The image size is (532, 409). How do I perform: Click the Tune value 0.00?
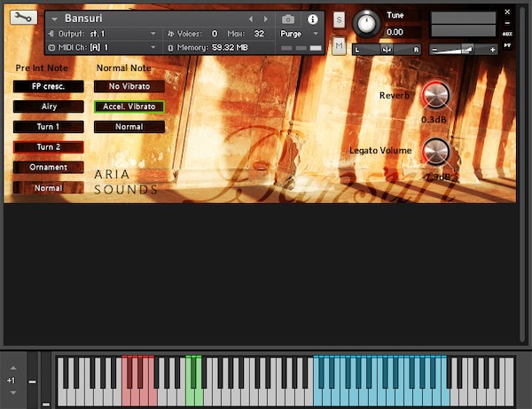[x=395, y=32]
